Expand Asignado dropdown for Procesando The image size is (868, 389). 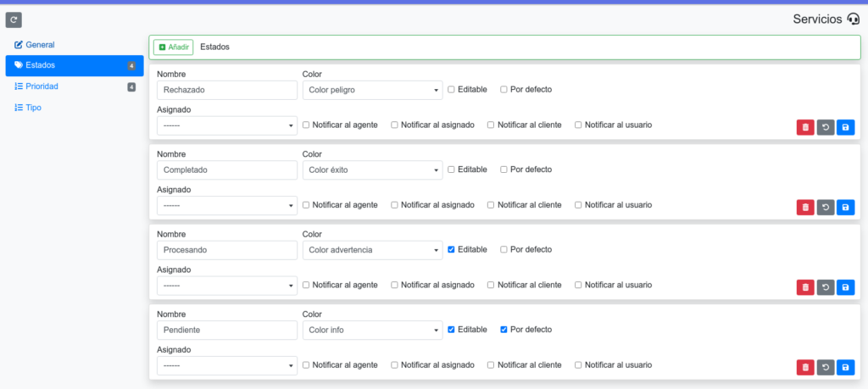point(227,286)
